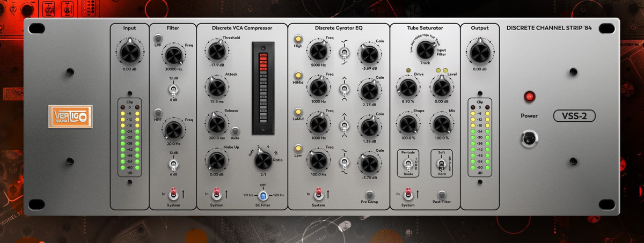The width and height of the screenshot is (644, 243).
Task: Click the Ratio value 2:1
Action: point(262,174)
